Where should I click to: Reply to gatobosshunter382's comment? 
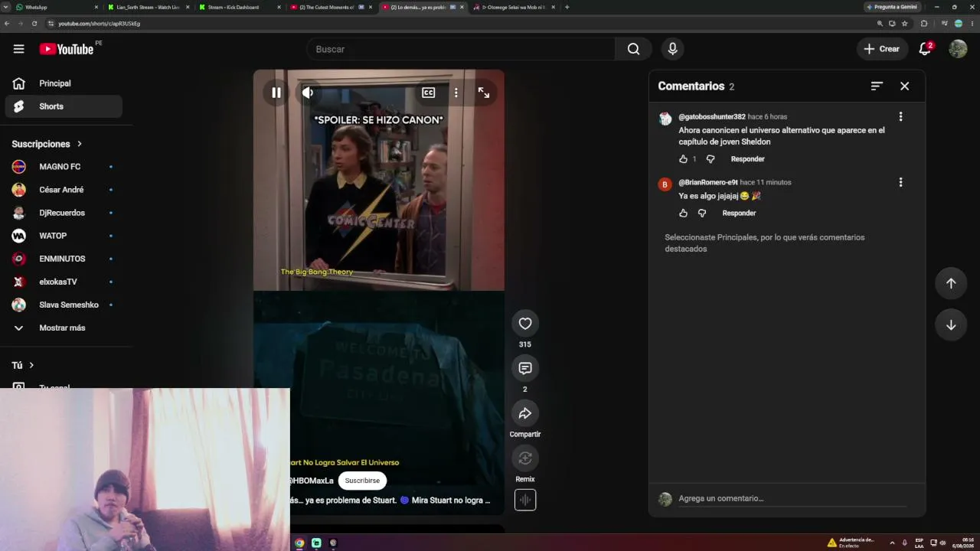point(747,159)
